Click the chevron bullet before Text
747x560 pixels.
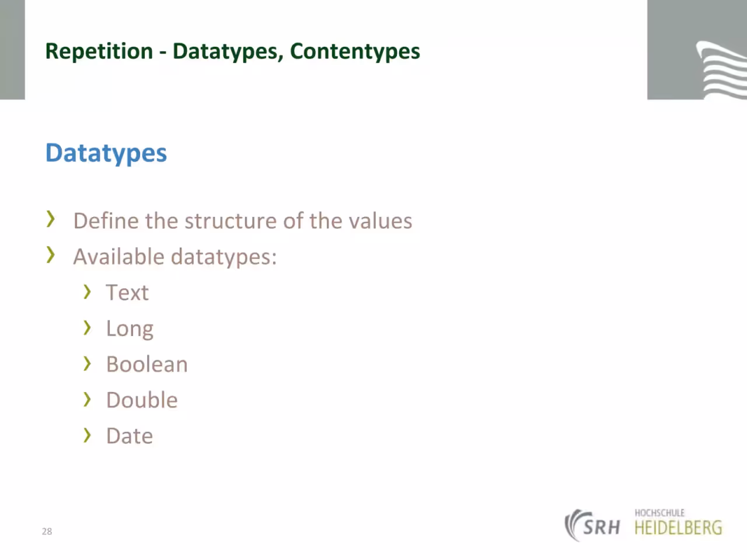tap(87, 292)
